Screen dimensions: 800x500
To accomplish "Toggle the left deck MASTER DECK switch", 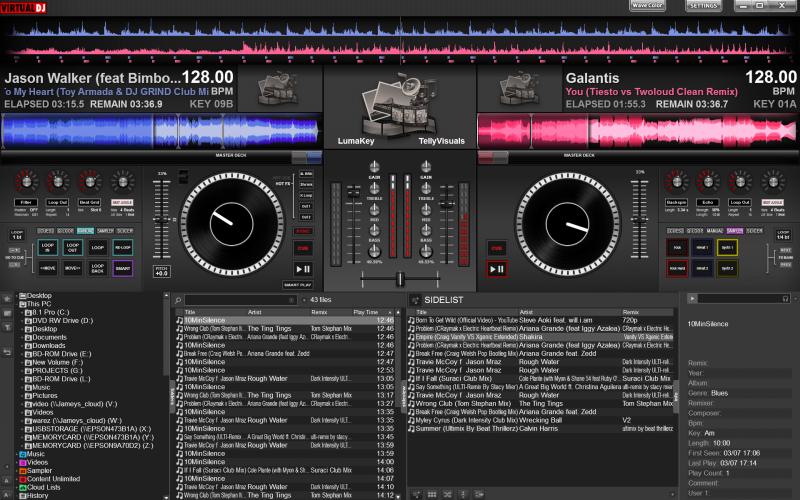I will click(306, 156).
